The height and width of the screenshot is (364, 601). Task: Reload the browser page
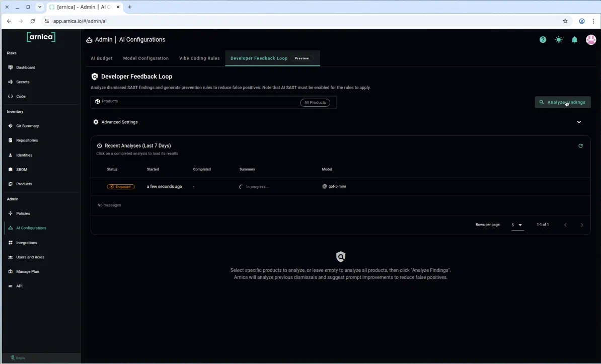coord(33,21)
